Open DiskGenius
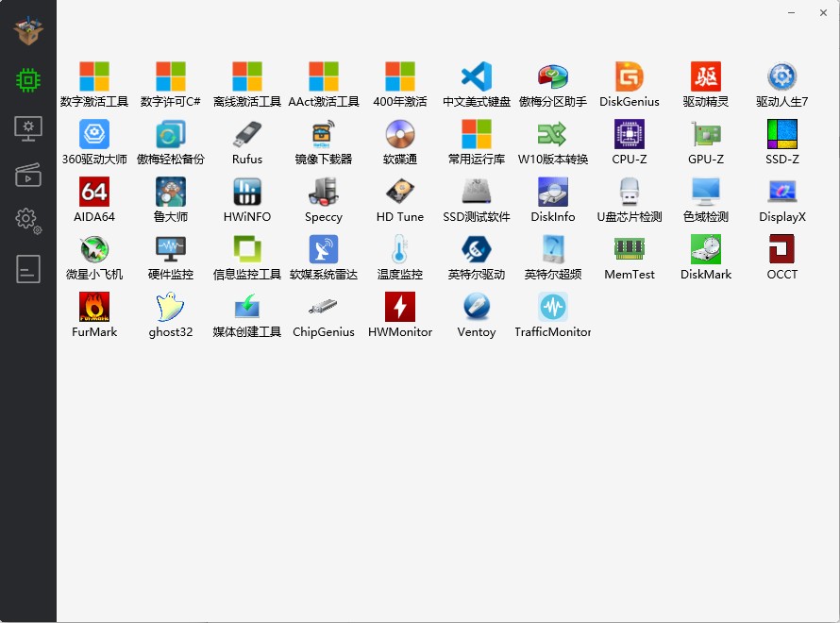The image size is (840, 623). pos(630,85)
